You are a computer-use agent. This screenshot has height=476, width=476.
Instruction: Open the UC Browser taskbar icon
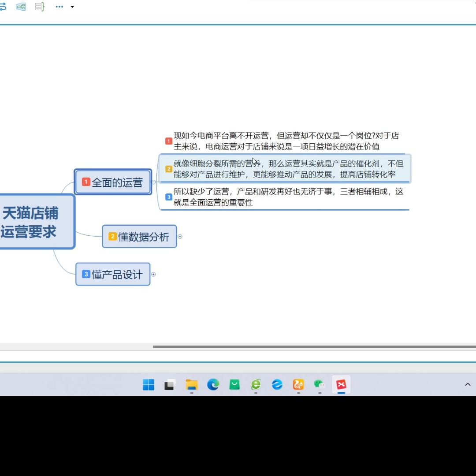pyautogui.click(x=298, y=385)
